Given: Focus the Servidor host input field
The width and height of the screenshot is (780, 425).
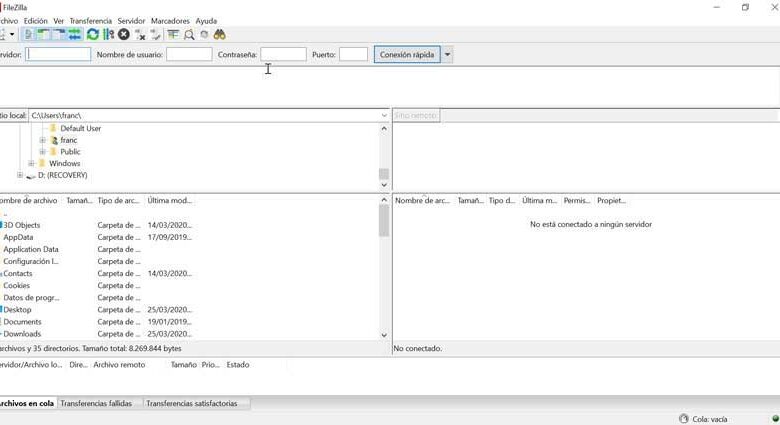Looking at the screenshot, I should (58, 54).
